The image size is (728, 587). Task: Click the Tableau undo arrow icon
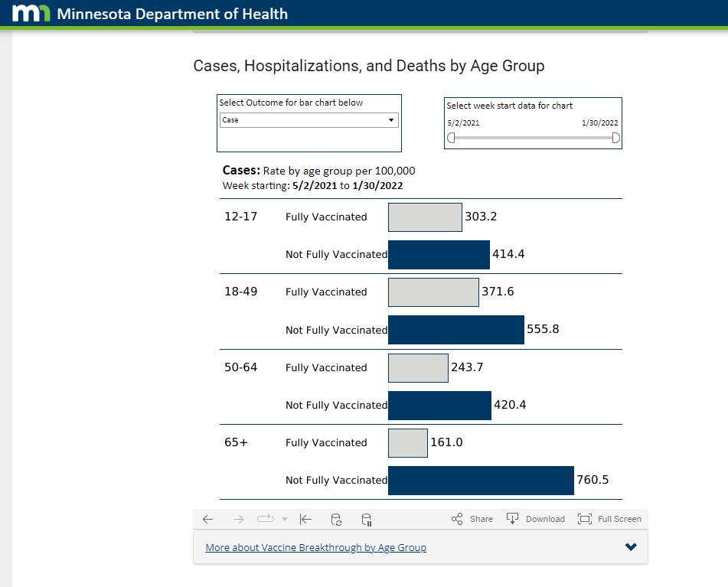coord(207,519)
